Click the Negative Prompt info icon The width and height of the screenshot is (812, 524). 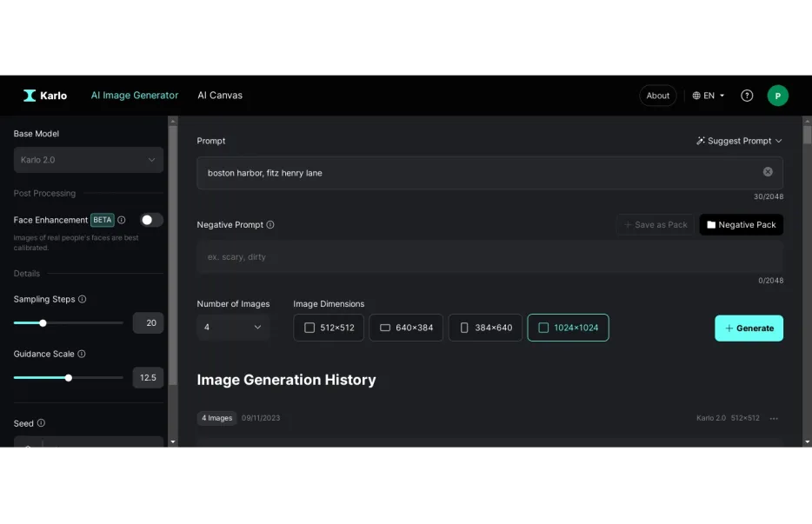tap(270, 225)
